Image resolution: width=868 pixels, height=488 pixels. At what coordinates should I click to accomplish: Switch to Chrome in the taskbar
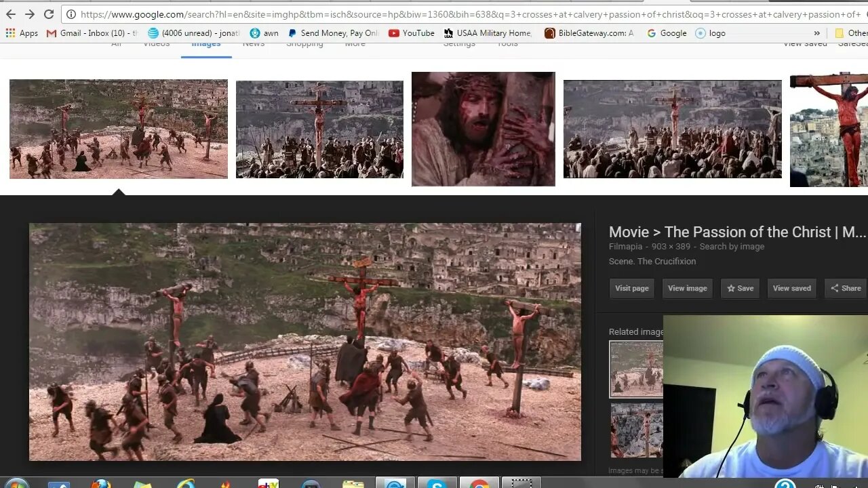[479, 484]
